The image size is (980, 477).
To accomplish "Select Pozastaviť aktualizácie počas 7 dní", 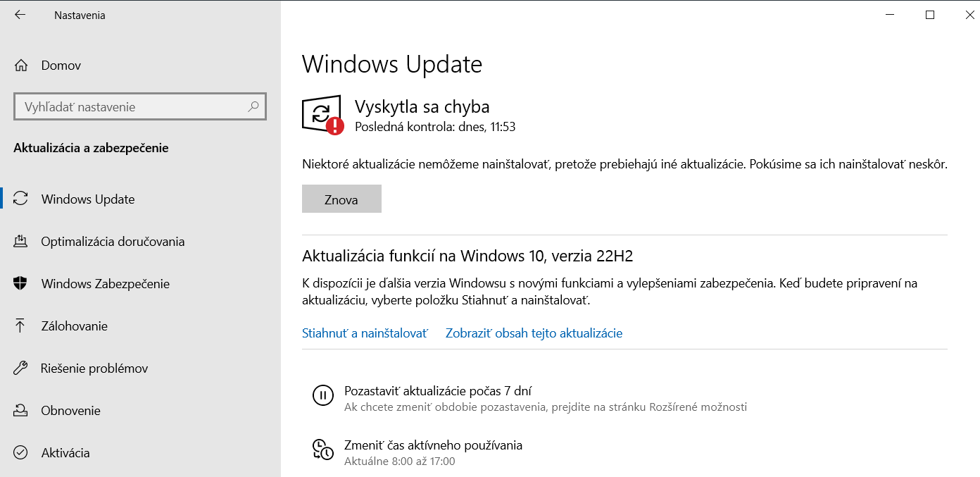I will (x=437, y=391).
